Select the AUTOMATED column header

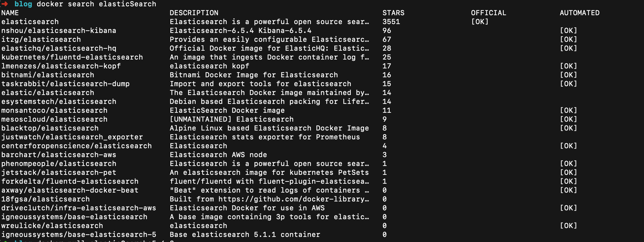579,13
